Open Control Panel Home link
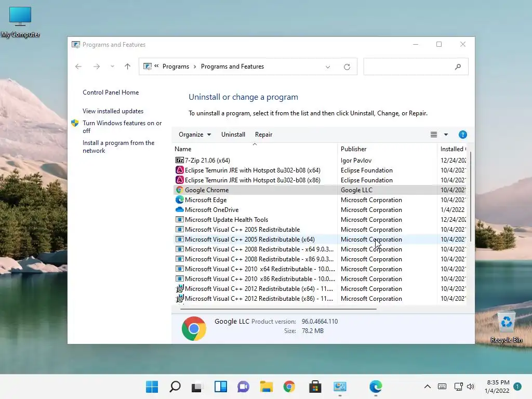Image resolution: width=532 pixels, height=399 pixels. 111,92
